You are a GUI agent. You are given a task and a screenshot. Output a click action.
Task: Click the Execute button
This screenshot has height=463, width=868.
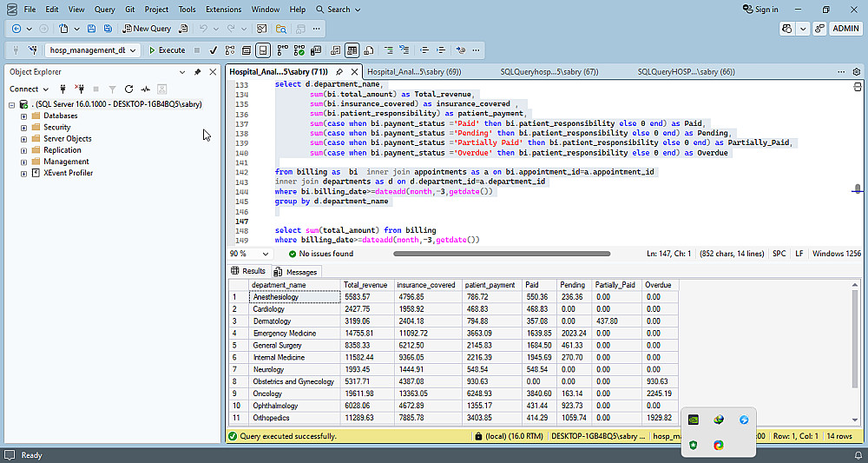tap(167, 50)
